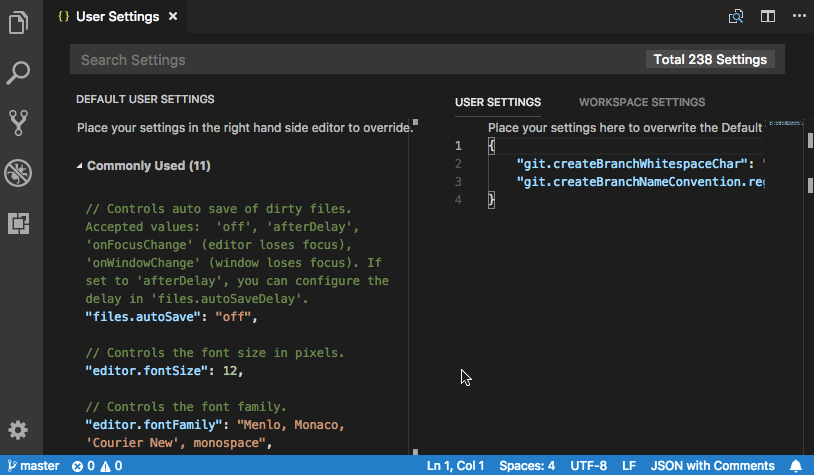Switch to the Workspace Settings tab

click(x=641, y=102)
